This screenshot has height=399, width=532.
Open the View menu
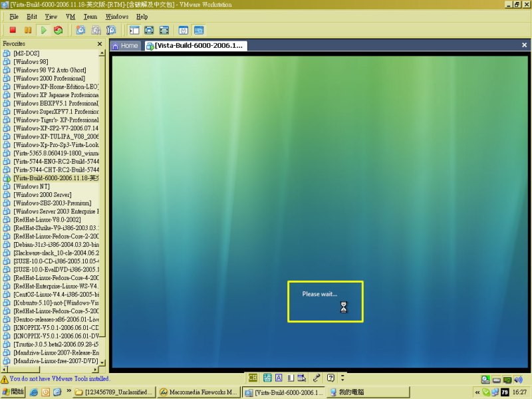point(51,16)
